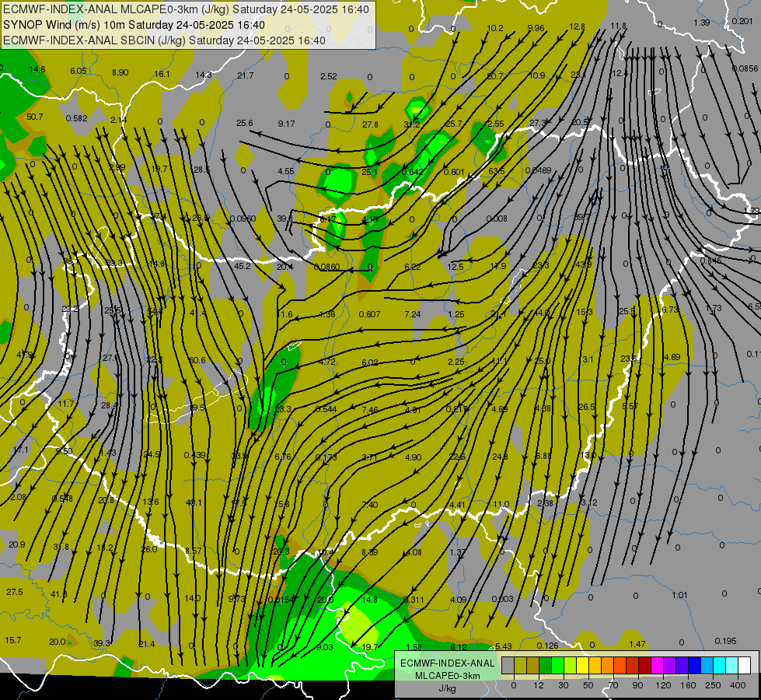This screenshot has height=700, width=761.
Task: Click the map value 2.08
Action: click(19, 497)
